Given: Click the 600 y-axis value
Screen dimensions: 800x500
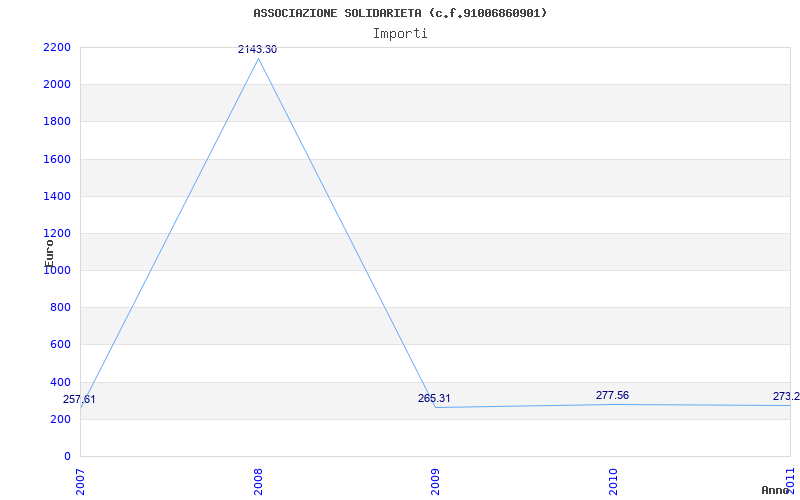Looking at the screenshot, I should (x=60, y=345).
